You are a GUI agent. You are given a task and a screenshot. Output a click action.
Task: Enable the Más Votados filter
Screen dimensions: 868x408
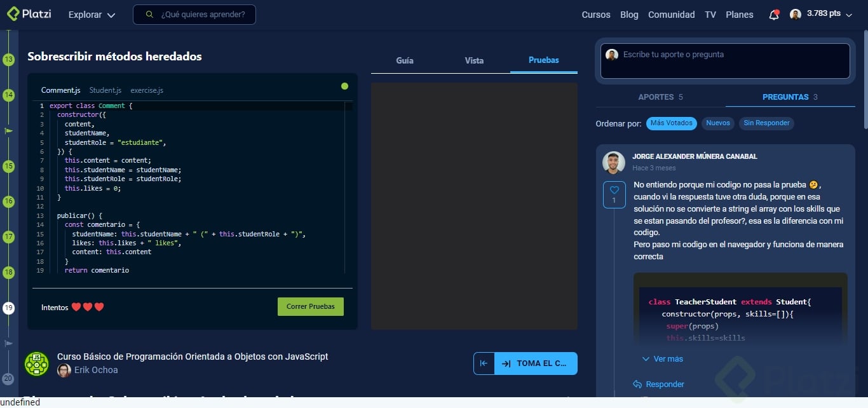[672, 123]
